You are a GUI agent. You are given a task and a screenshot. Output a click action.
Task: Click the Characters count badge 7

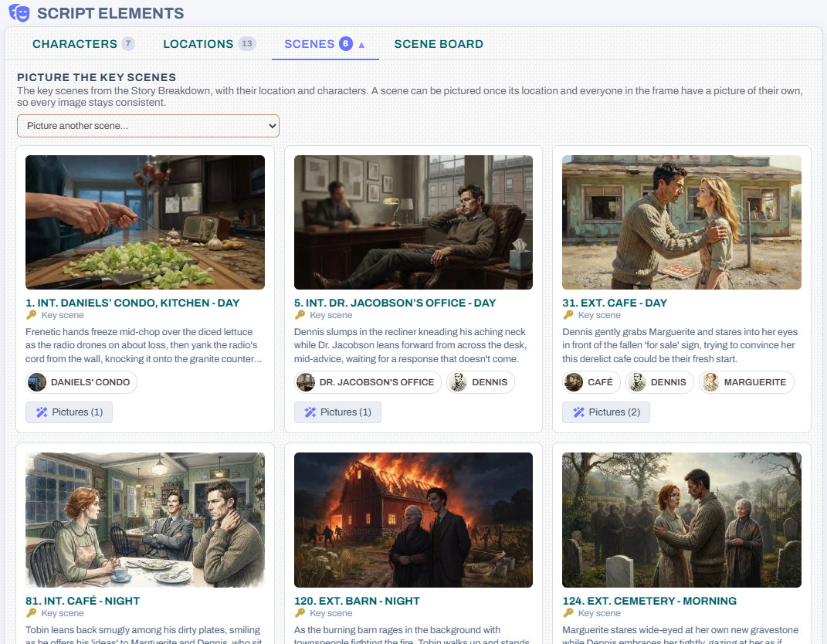click(x=128, y=43)
